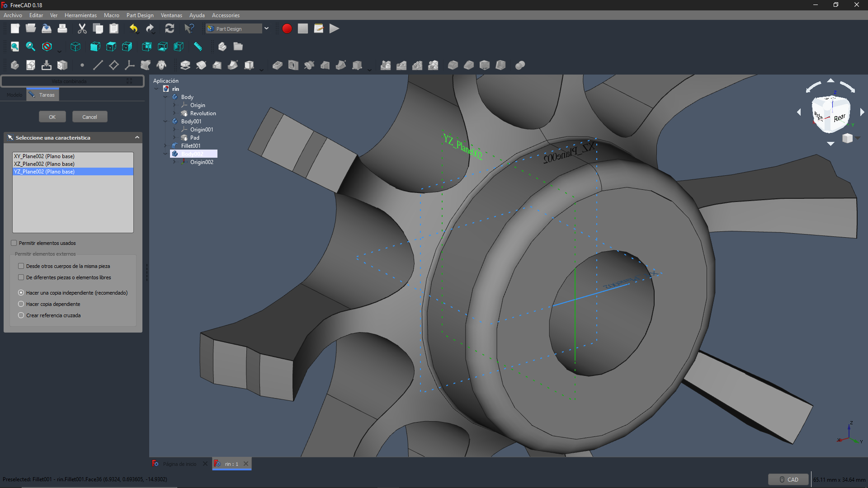This screenshot has width=868, height=488.
Task: Expand the Fillet001 tree node
Action: (165, 146)
